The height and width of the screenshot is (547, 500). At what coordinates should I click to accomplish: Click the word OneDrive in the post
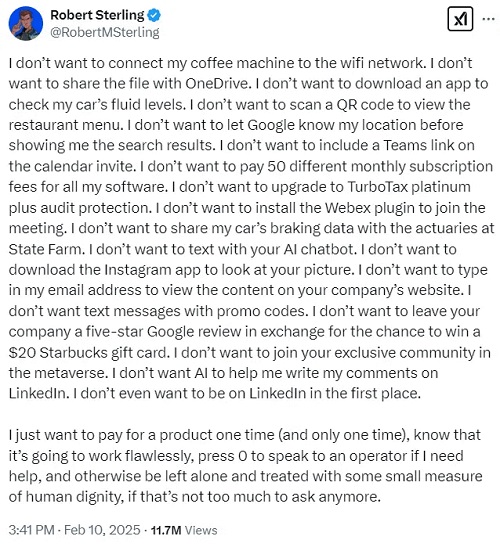coord(217,84)
